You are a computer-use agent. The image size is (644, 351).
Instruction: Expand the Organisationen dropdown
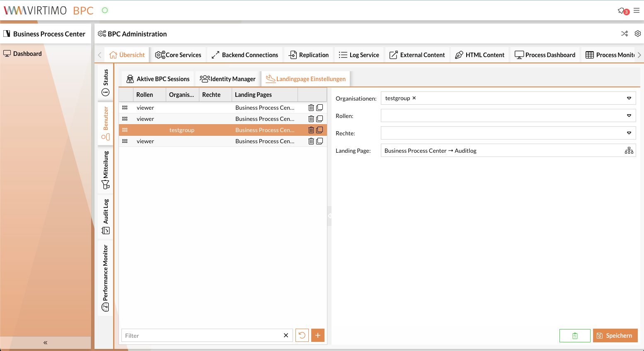point(629,98)
